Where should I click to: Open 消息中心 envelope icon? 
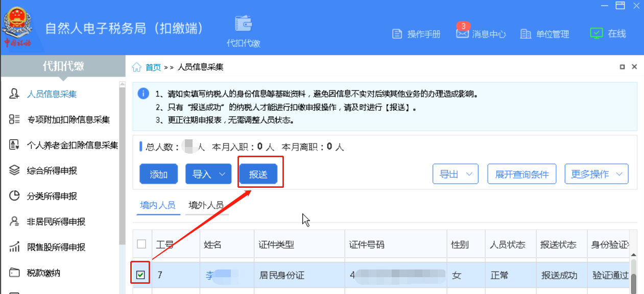pyautogui.click(x=462, y=34)
